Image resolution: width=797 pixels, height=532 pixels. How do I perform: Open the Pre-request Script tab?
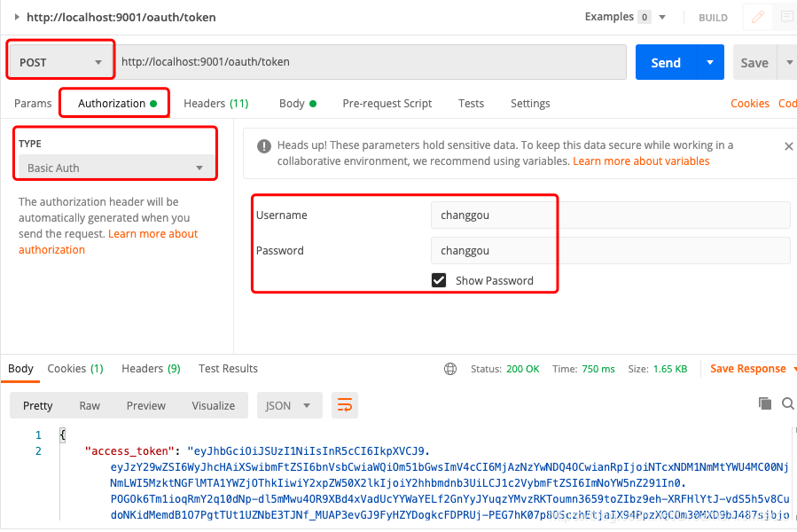coord(387,103)
